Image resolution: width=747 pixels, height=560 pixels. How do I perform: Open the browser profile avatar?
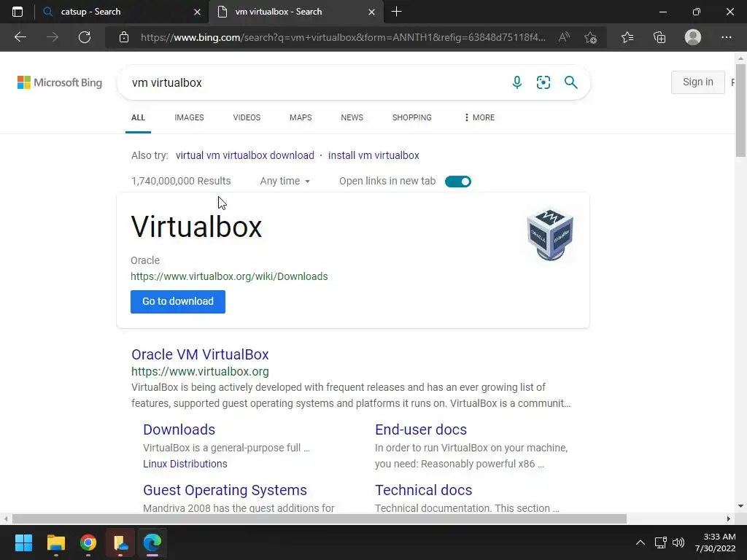[693, 37]
